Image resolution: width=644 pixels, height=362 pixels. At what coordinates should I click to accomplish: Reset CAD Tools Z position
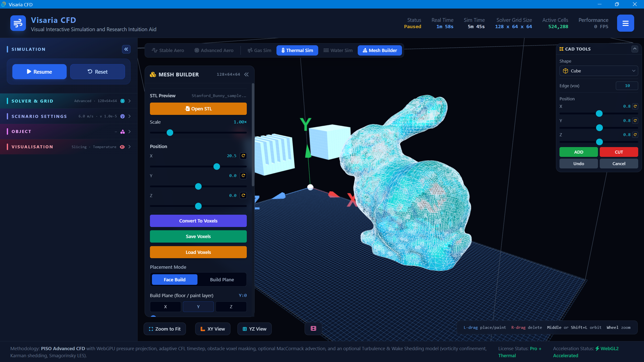coord(635,135)
